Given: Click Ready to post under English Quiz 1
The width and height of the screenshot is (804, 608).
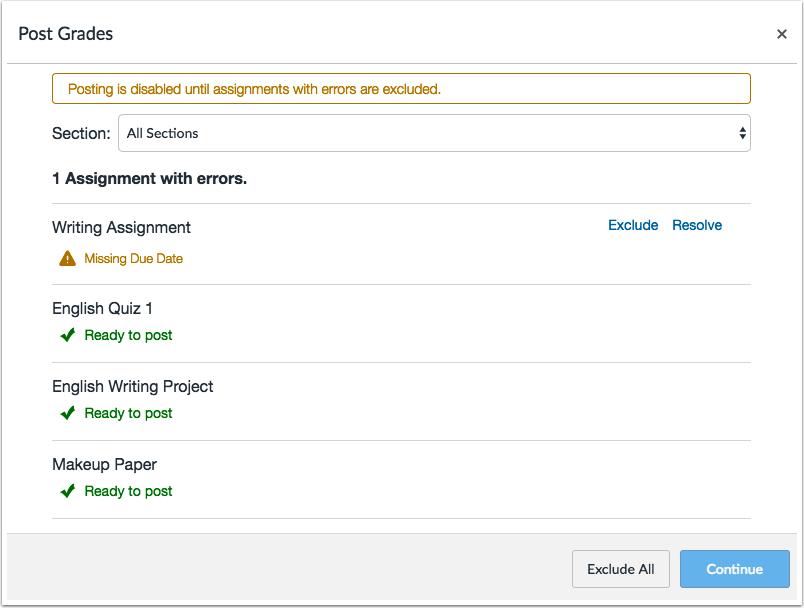Looking at the screenshot, I should tap(128, 335).
